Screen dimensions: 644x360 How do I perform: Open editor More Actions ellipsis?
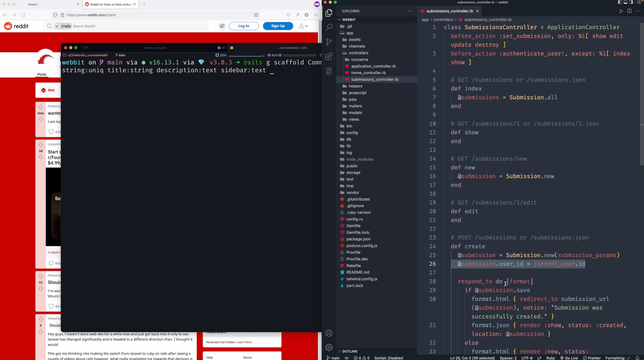[x=637, y=11]
